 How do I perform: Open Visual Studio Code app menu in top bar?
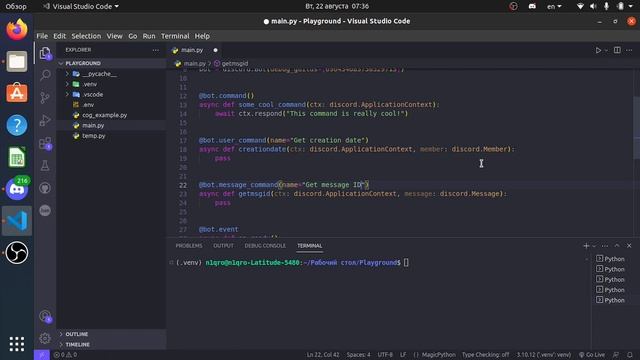pos(81,6)
